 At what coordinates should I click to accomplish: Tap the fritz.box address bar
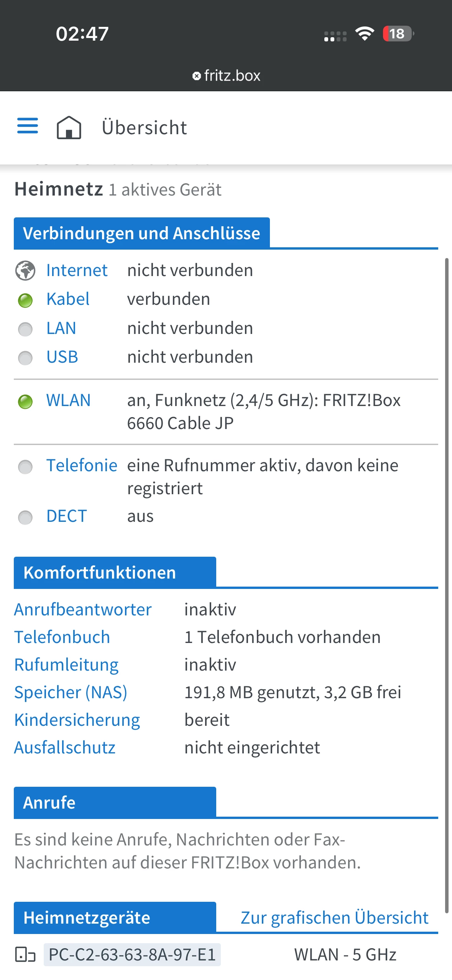(226, 76)
